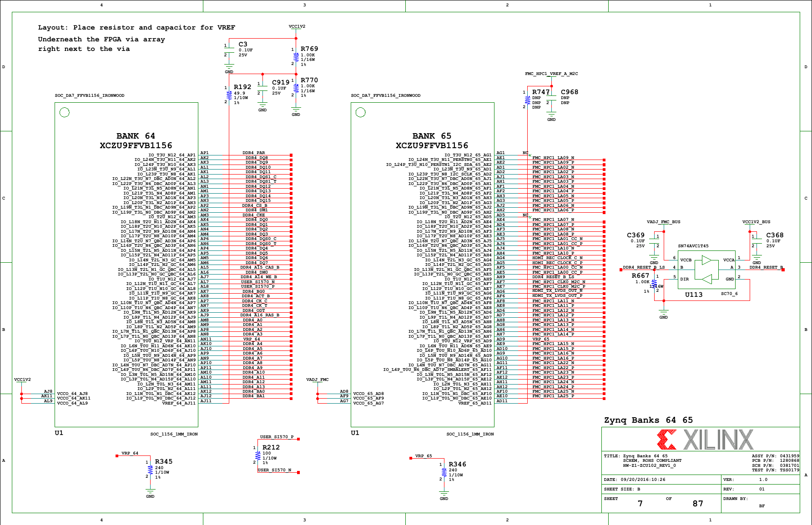
Task: Click the R192 resistor label
Action: pyautogui.click(x=242, y=87)
